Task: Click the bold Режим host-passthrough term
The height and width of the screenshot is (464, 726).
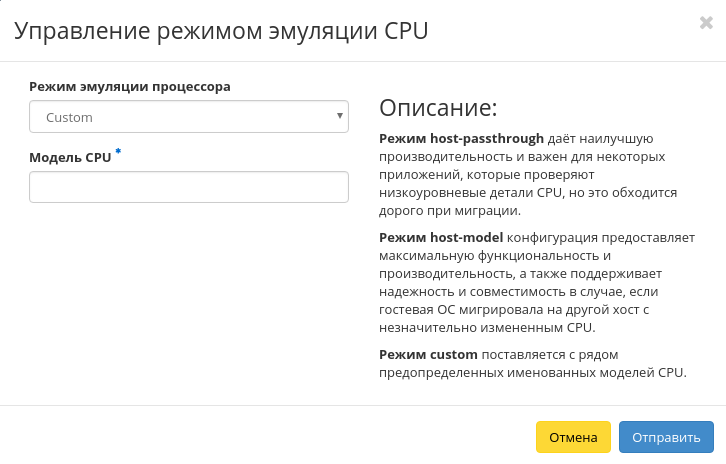Action: tap(462, 139)
